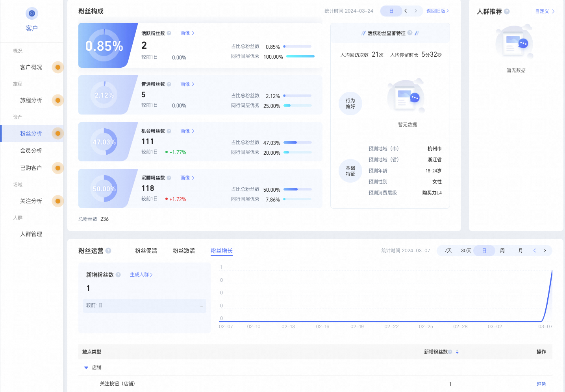
Task: Select 日 granularity in 粉丝运营
Action: click(x=484, y=251)
